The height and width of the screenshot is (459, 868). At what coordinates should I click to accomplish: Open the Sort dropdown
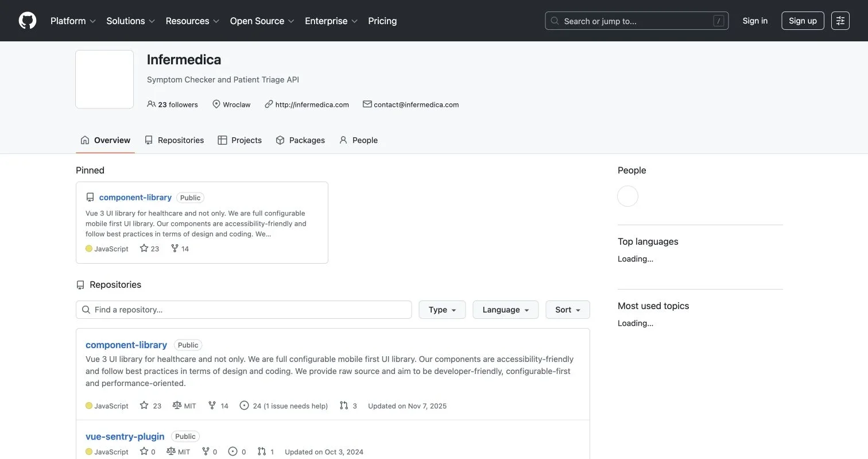pos(568,310)
